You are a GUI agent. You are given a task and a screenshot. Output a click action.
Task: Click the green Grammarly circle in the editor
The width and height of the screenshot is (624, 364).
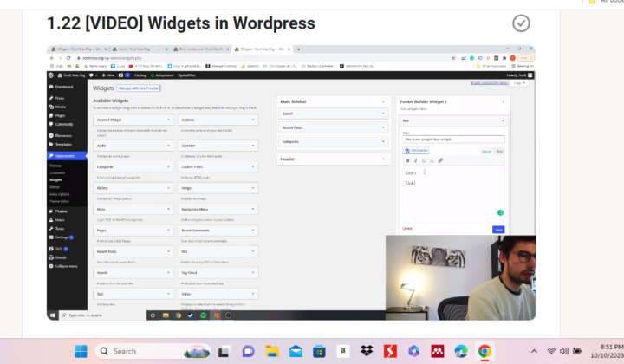500,213
